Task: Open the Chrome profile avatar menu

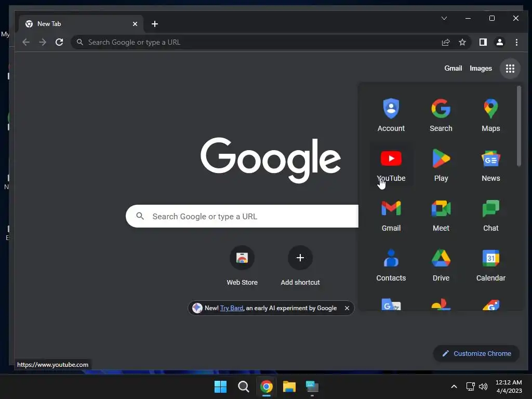Action: tap(499, 42)
